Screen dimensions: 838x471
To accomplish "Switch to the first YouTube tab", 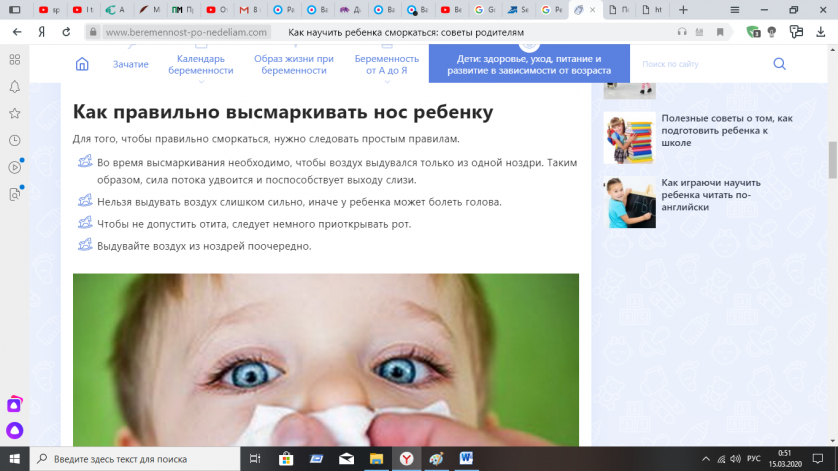I will 49,10.
